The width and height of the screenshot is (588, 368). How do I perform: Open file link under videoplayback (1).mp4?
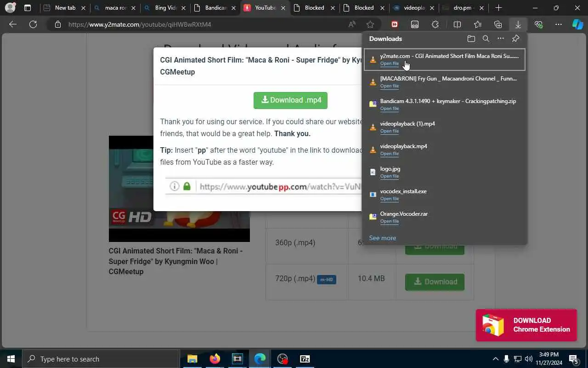(390, 131)
